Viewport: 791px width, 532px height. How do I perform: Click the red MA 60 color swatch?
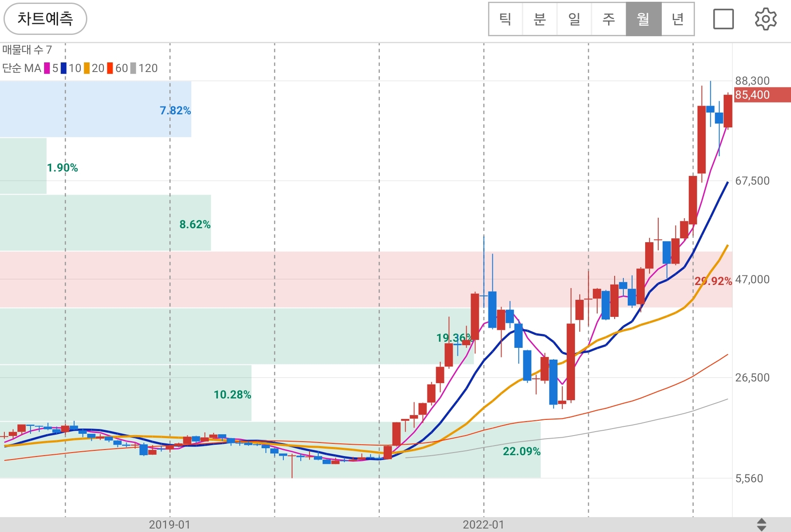click(x=110, y=68)
